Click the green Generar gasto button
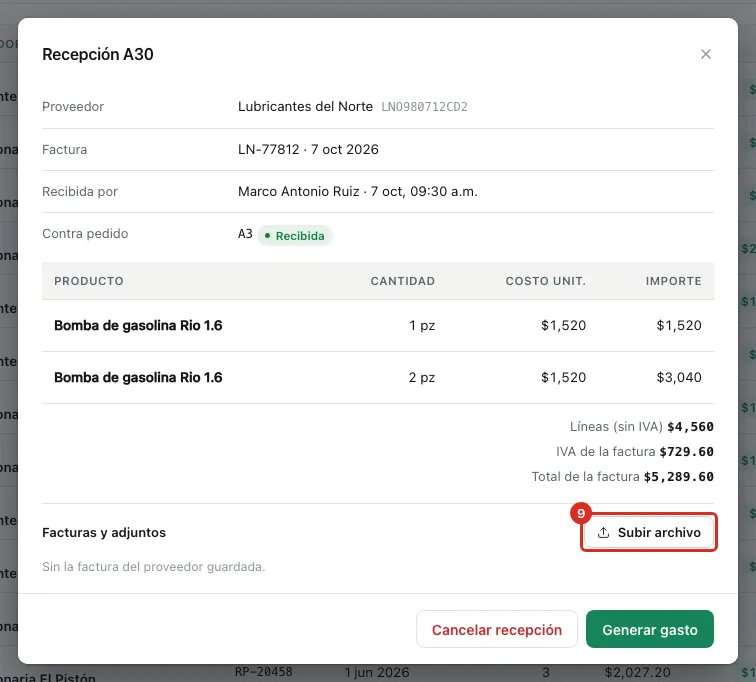 (x=649, y=629)
